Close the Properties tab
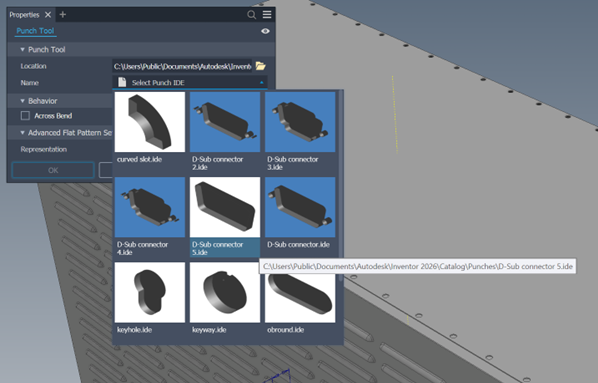 pos(48,15)
